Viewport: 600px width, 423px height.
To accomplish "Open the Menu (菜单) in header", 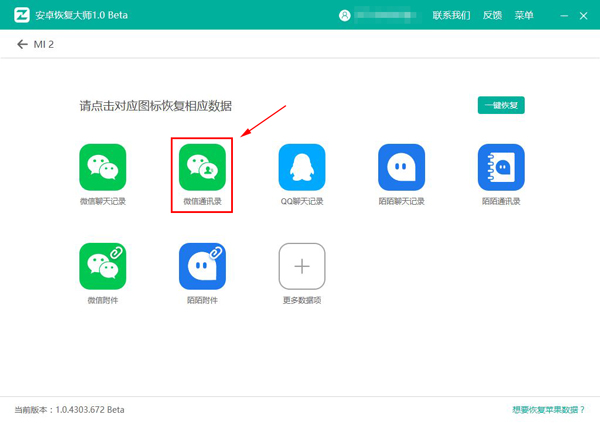I will (x=524, y=15).
